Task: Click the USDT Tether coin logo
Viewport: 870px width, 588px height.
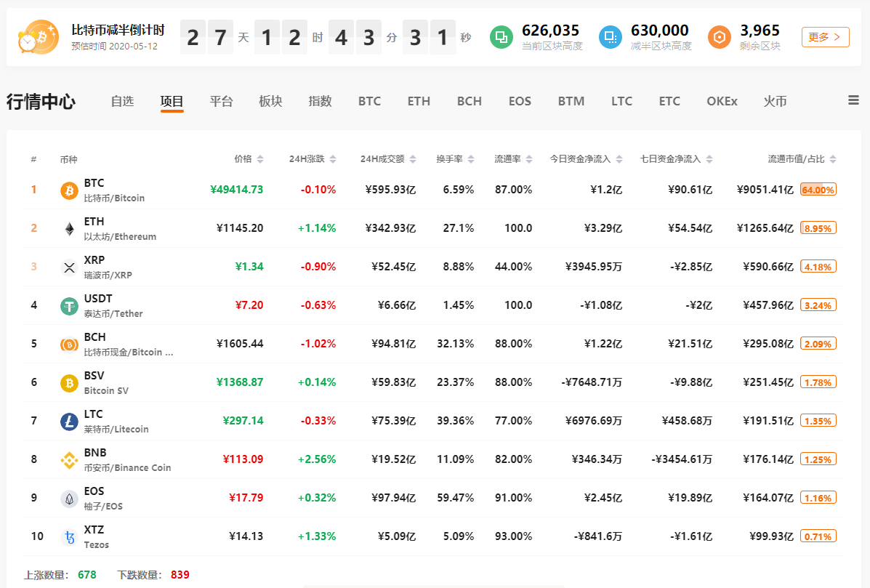Action: click(x=69, y=306)
